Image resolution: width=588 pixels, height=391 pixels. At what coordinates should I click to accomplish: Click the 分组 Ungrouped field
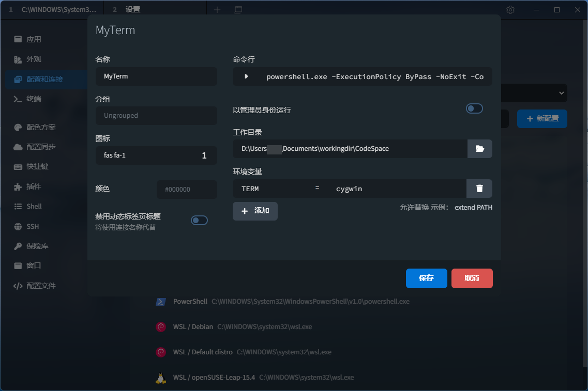point(156,116)
